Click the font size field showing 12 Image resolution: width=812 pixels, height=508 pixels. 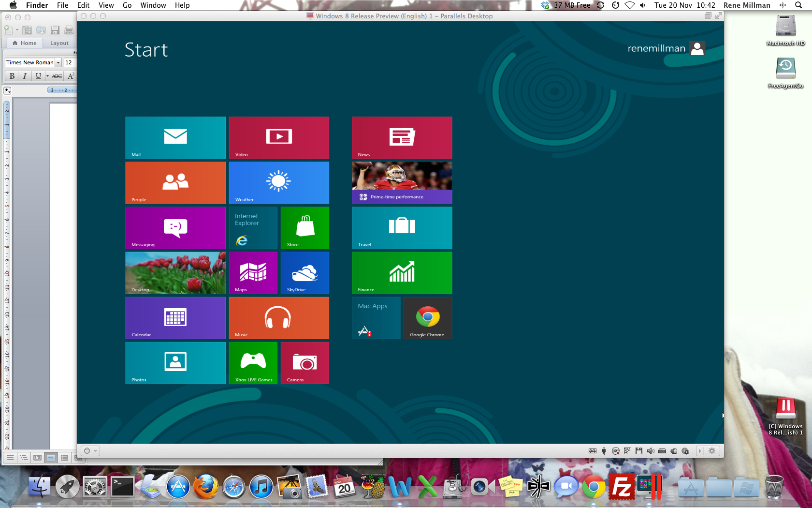[x=70, y=62]
